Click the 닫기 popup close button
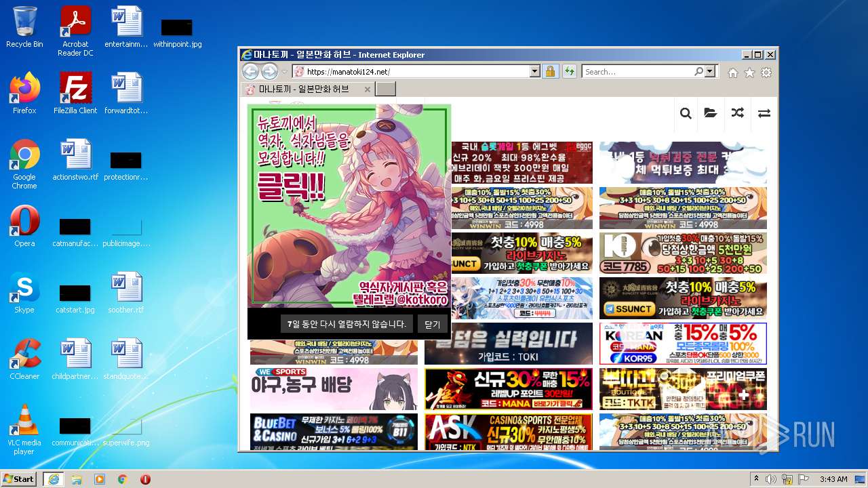The image size is (868, 488). [433, 324]
